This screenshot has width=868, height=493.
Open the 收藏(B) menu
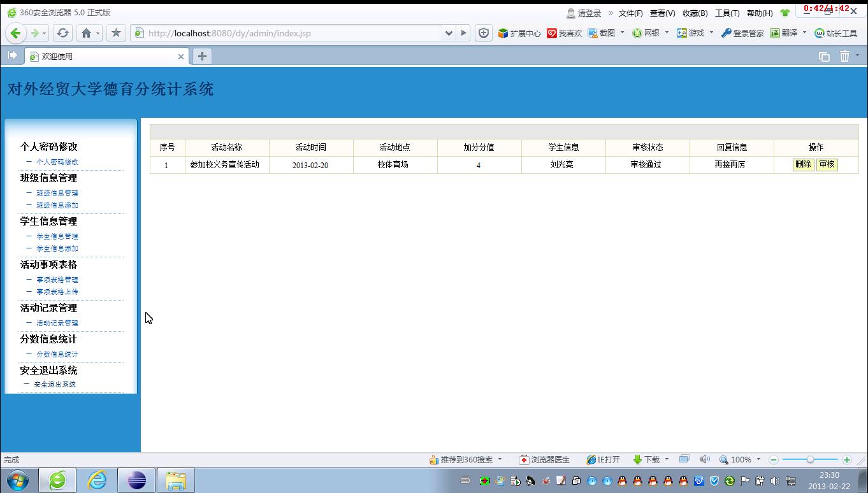[695, 13]
